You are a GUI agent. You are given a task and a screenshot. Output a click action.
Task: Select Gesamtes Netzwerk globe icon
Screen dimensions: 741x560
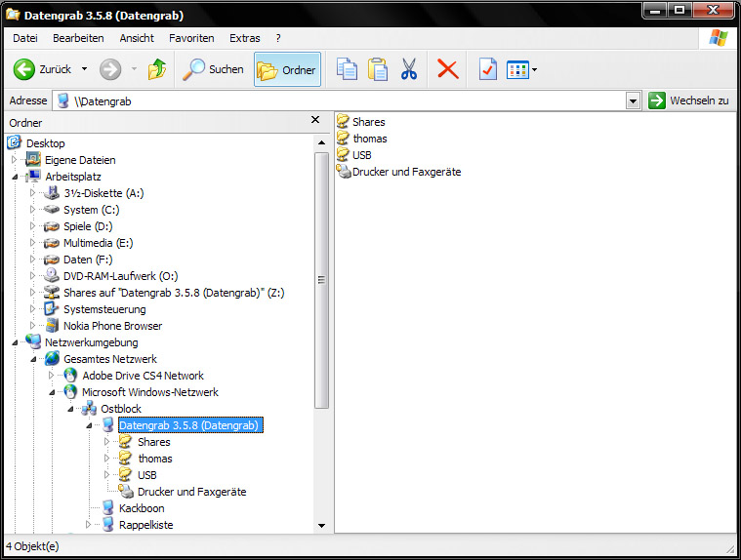(53, 359)
